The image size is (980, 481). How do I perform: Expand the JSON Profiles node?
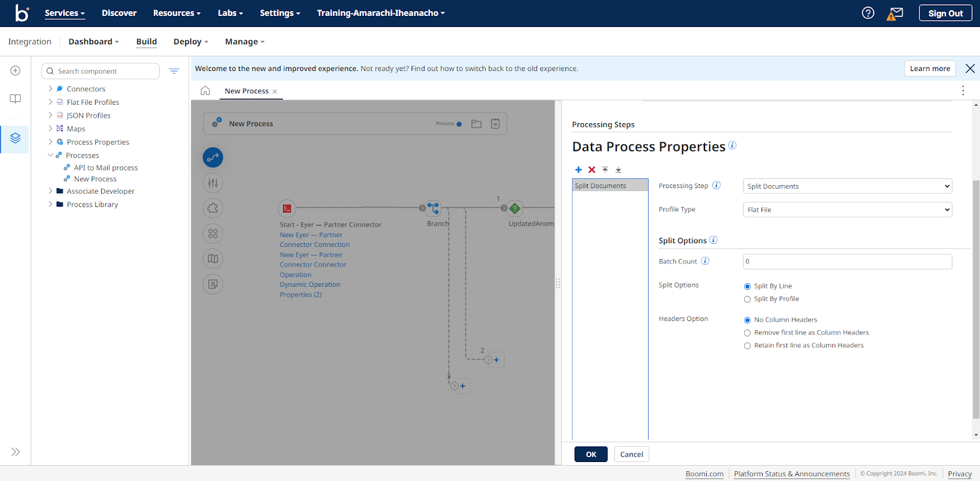pyautogui.click(x=50, y=115)
